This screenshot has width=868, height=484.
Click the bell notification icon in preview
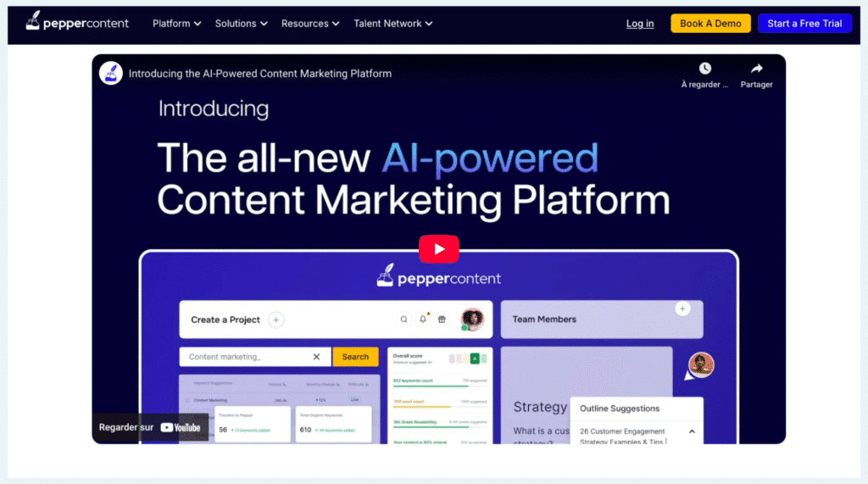coord(423,320)
